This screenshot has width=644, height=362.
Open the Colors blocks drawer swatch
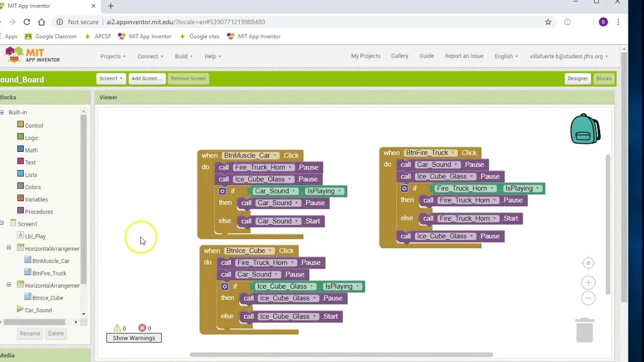tap(19, 187)
